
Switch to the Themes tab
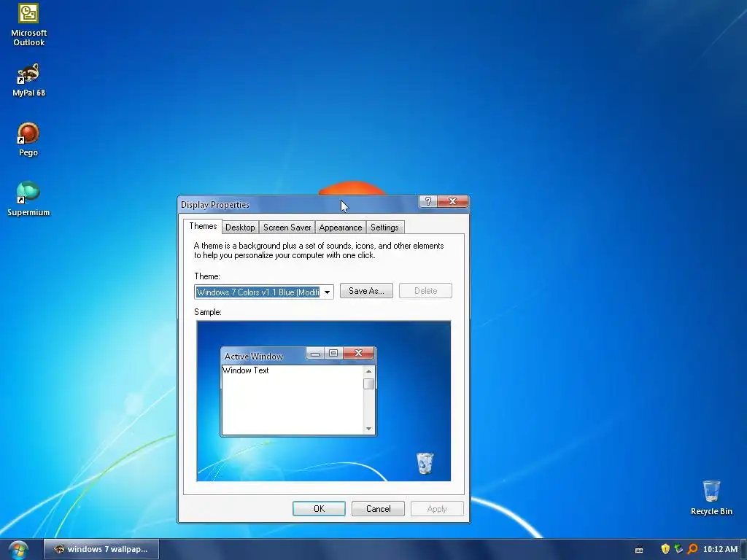(x=203, y=226)
